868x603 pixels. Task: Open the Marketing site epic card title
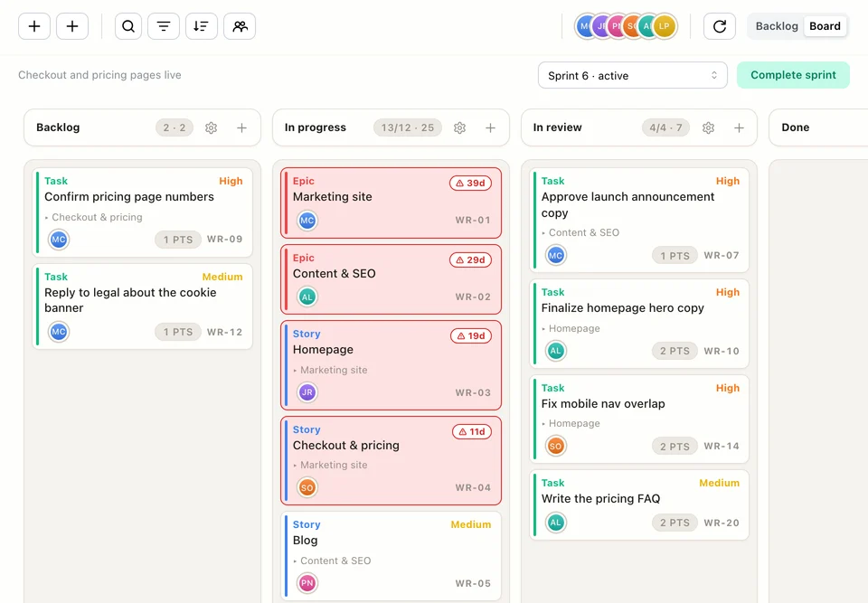pos(332,196)
